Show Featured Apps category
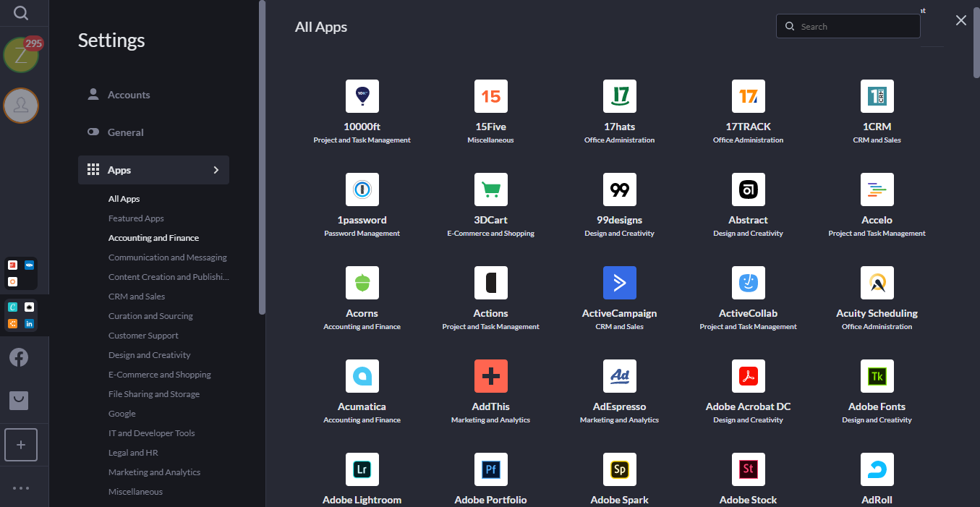This screenshot has width=980, height=507. point(136,218)
